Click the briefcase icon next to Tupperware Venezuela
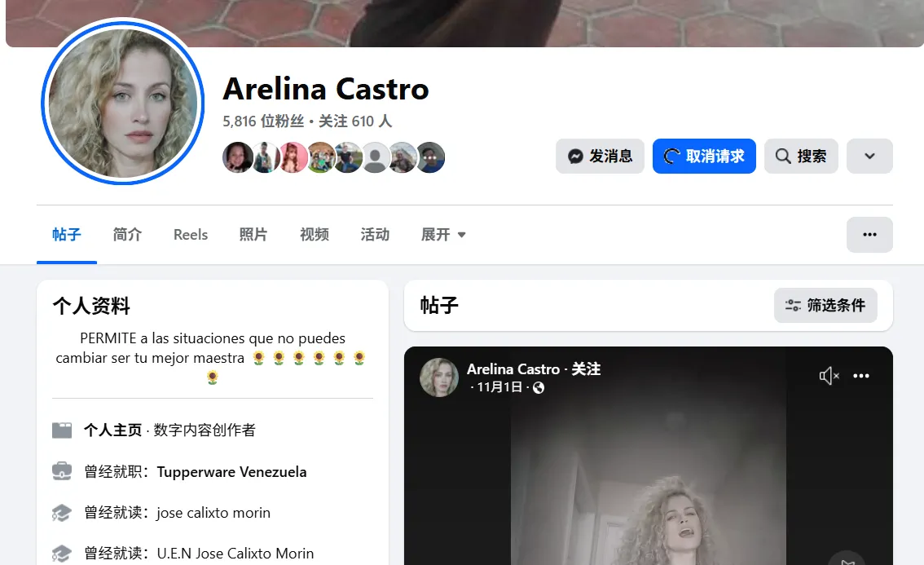Viewport: 924px width, 565px height. tap(61, 471)
